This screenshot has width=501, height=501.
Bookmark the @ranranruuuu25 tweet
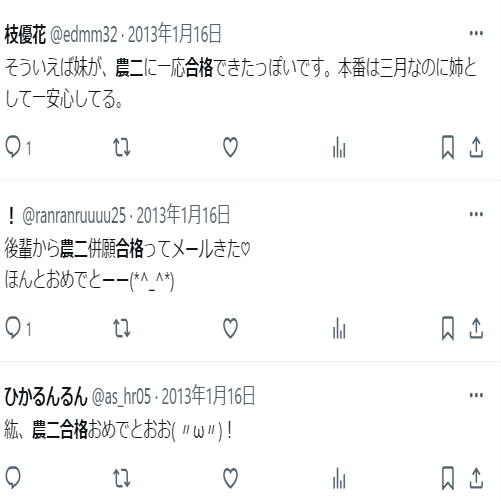point(448,328)
